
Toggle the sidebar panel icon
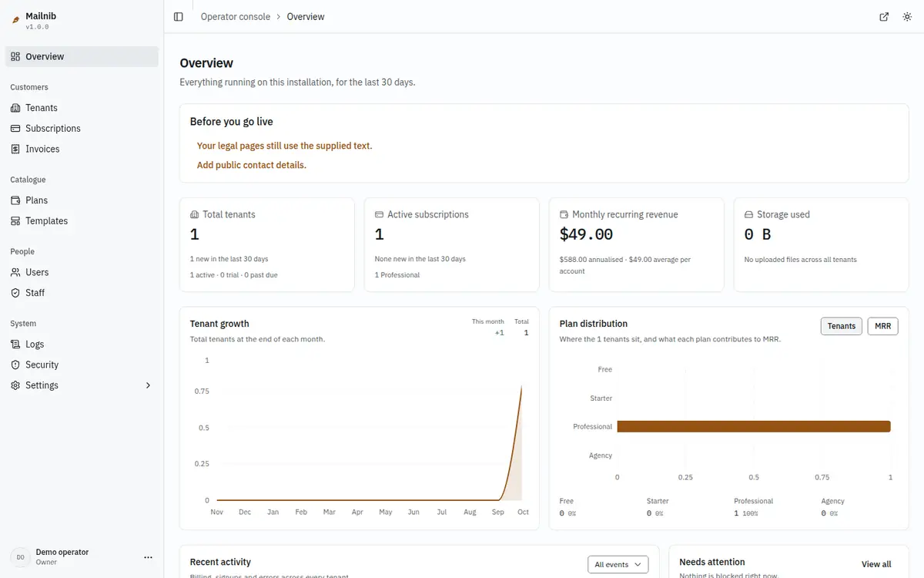(179, 17)
